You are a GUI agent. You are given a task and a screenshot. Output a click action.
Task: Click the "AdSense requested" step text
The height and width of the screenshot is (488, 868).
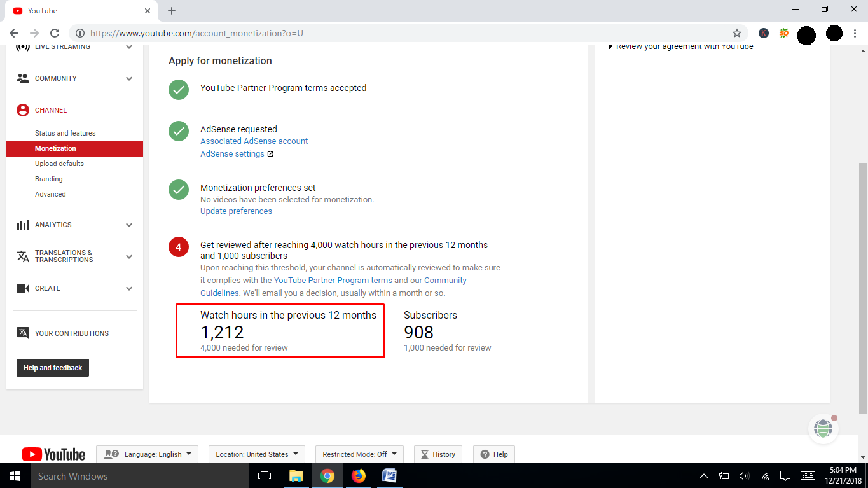point(238,129)
